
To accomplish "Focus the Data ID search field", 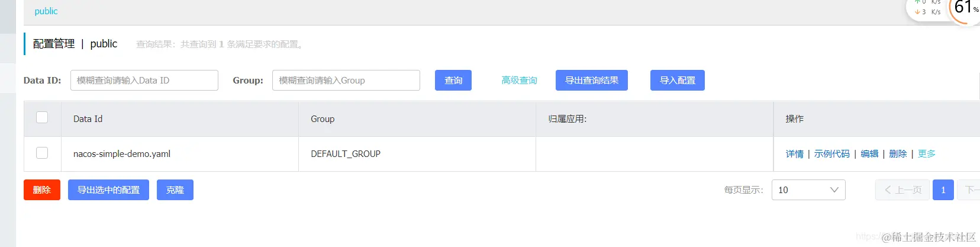I will coord(144,81).
